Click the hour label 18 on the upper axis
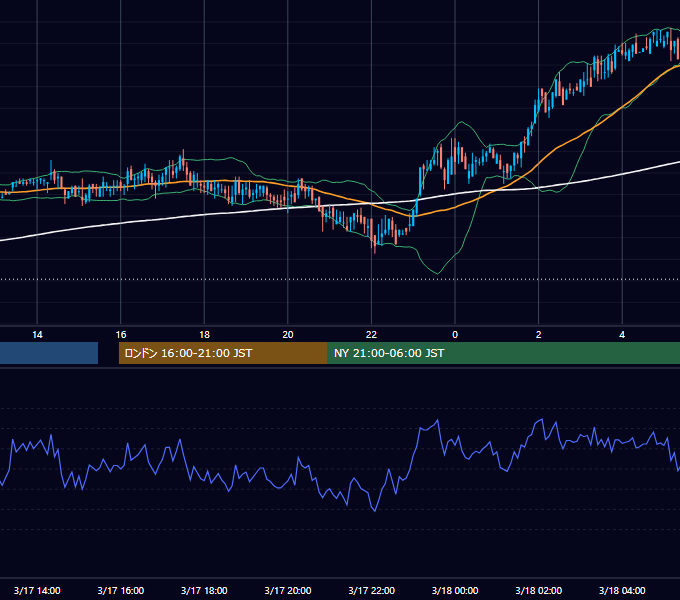The height and width of the screenshot is (600, 680). (204, 335)
